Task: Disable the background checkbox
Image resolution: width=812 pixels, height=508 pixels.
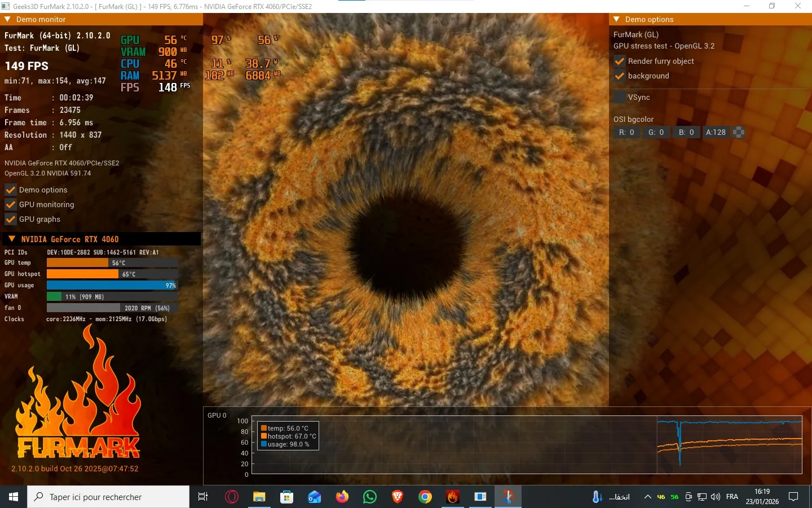Action: (620, 76)
